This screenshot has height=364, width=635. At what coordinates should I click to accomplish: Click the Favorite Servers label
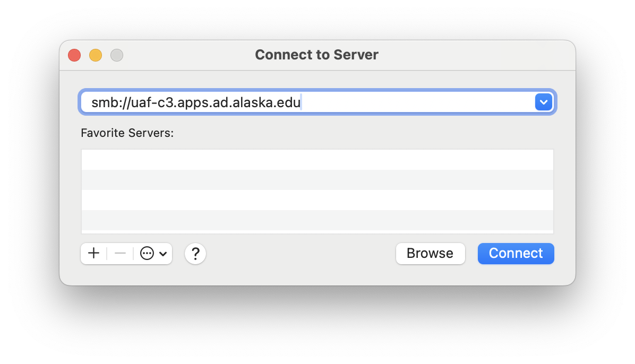[x=127, y=133]
